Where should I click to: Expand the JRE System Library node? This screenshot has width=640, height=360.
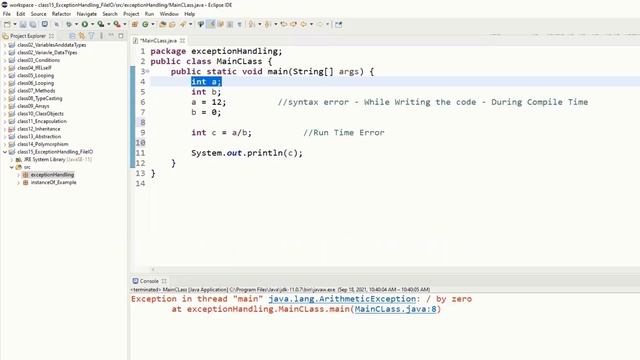click(12, 160)
